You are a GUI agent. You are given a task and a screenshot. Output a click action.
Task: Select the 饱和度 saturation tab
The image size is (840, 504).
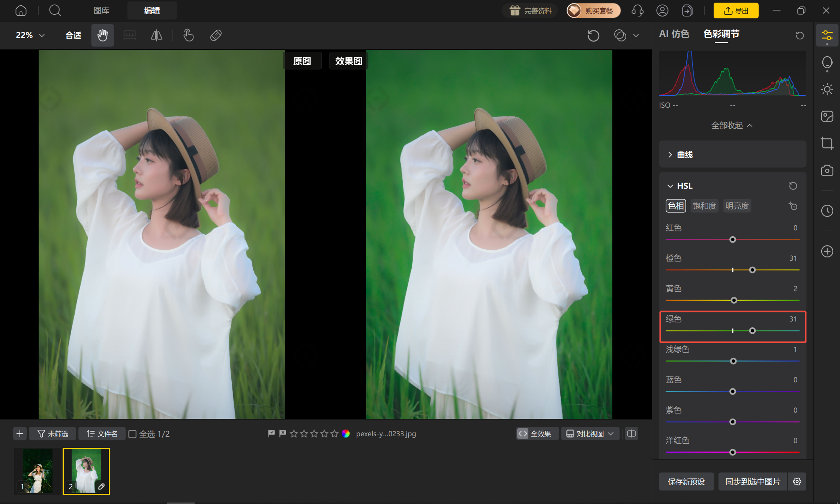pos(704,206)
